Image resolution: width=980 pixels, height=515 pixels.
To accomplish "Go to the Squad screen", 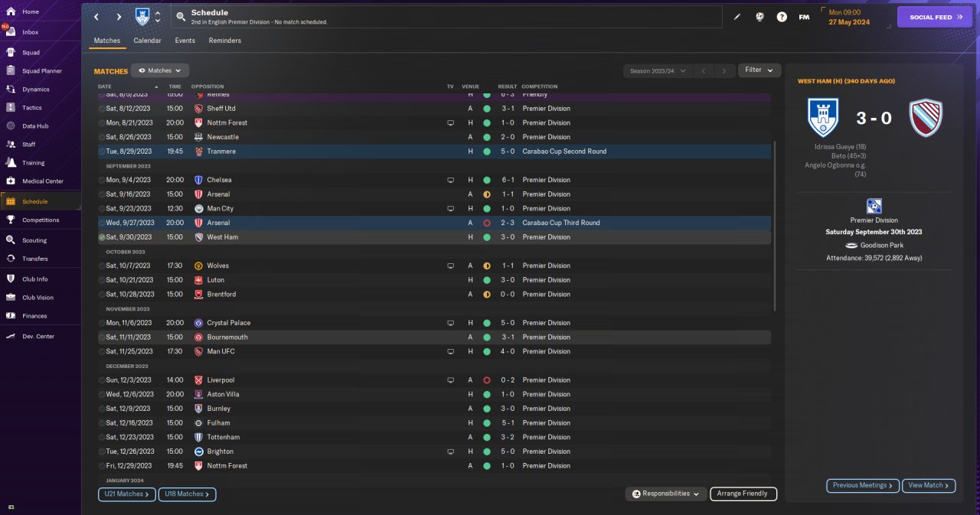I will 31,53.
